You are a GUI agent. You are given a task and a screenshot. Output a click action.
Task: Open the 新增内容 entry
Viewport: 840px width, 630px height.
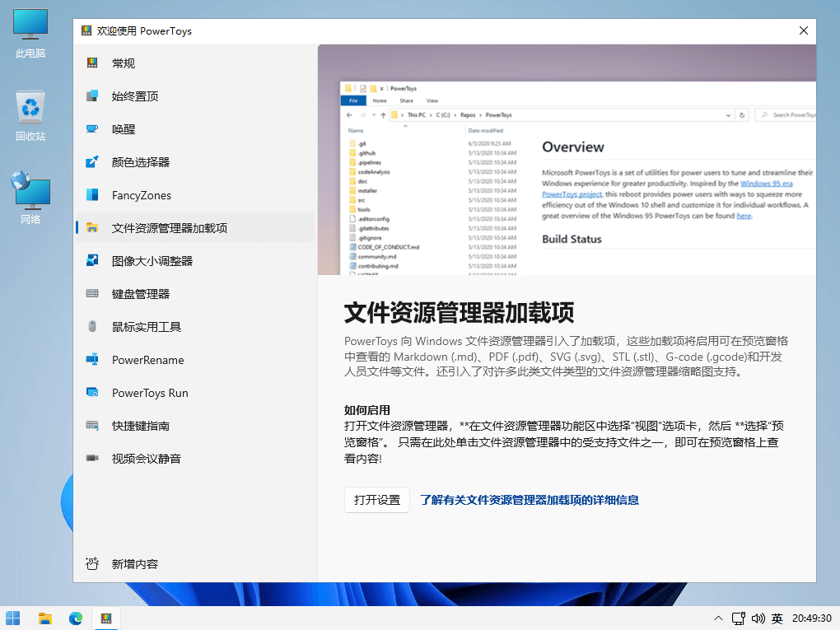tap(195, 563)
